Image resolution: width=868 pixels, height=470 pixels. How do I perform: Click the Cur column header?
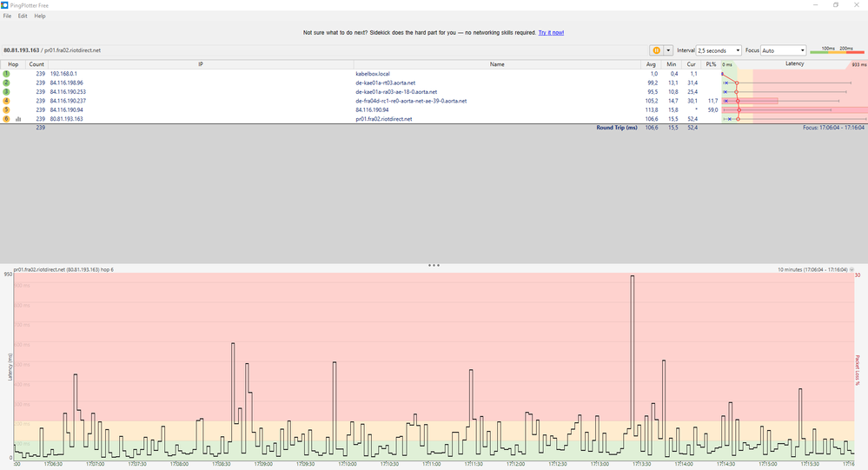click(691, 64)
